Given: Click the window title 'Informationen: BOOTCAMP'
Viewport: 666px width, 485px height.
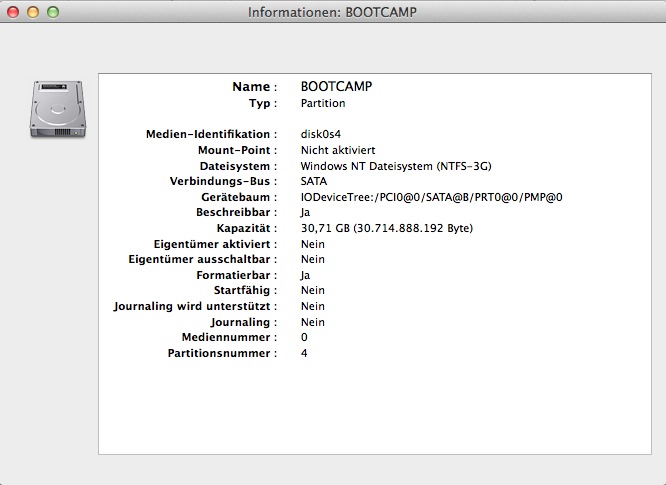Looking at the screenshot, I should [x=333, y=13].
